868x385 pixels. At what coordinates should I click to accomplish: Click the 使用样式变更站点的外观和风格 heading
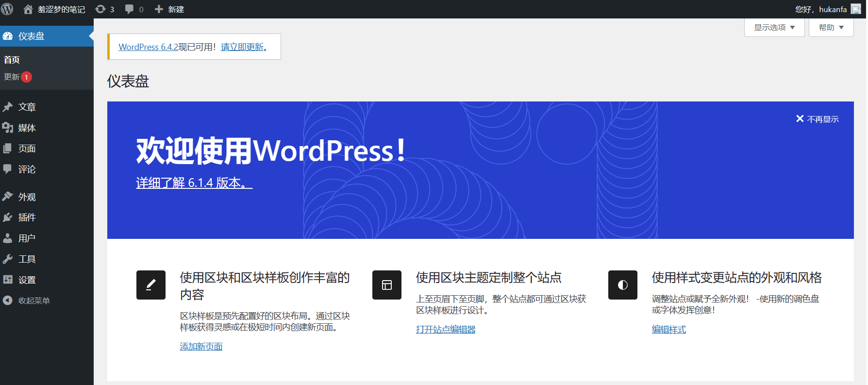point(737,277)
